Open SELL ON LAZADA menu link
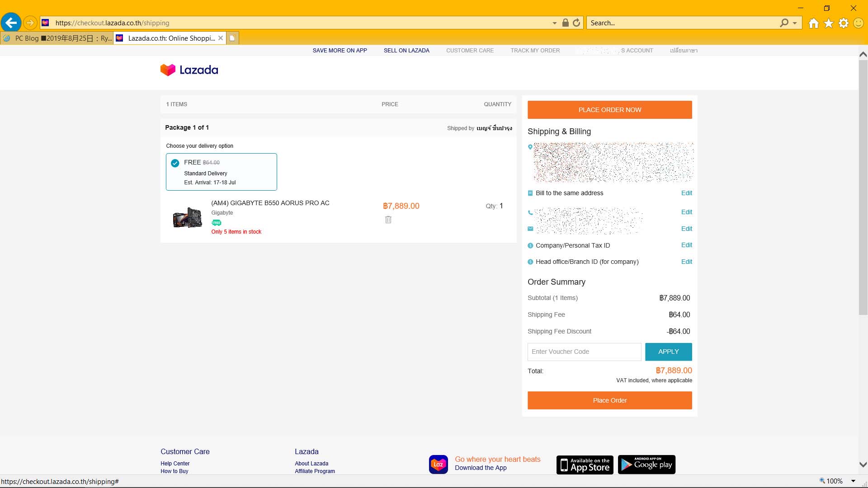Viewport: 868px width, 488px height. pos(406,51)
